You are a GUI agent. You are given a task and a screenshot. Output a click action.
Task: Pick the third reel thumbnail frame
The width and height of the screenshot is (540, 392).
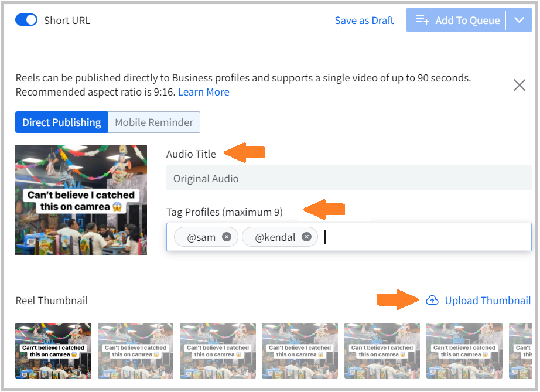(218, 350)
